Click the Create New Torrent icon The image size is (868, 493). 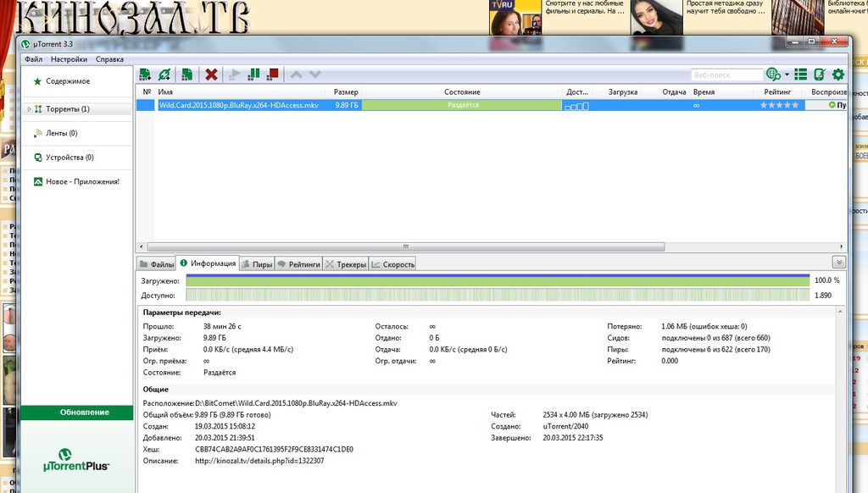[x=186, y=75]
